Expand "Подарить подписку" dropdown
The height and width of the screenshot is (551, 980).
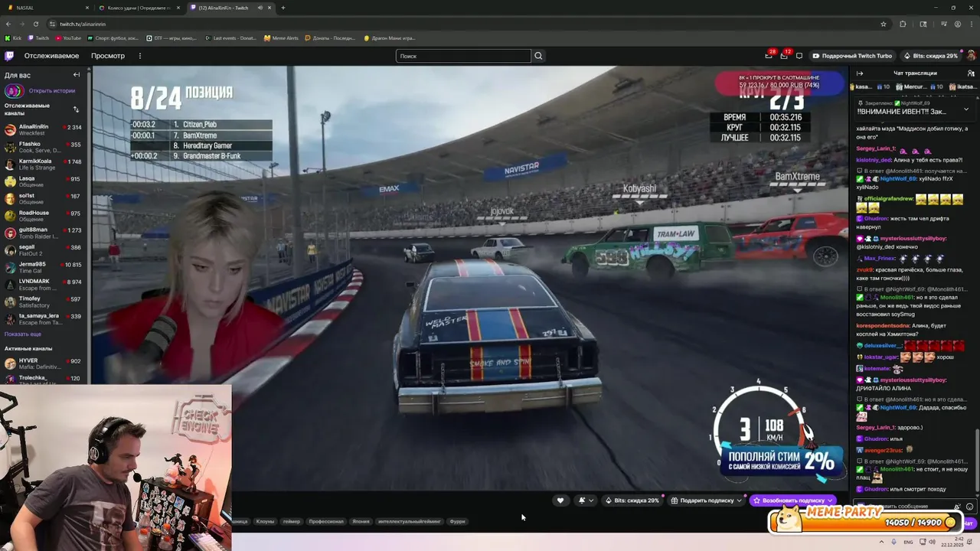pyautogui.click(x=738, y=500)
